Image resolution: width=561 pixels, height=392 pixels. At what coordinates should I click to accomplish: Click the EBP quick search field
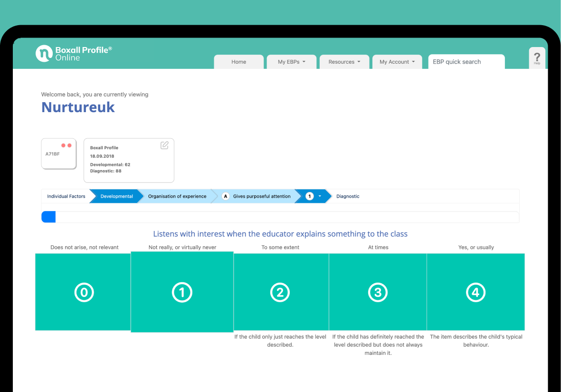pyautogui.click(x=466, y=62)
